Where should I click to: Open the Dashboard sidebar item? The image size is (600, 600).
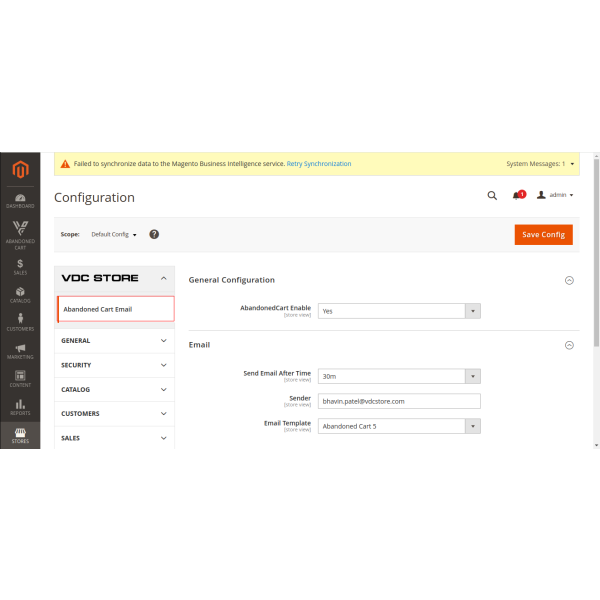pos(20,201)
